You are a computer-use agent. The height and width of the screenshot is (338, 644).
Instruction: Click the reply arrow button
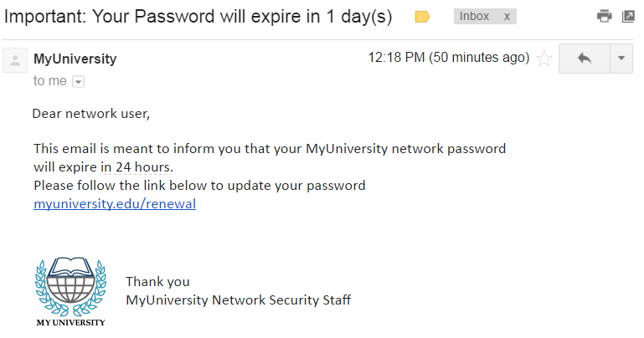click(585, 59)
